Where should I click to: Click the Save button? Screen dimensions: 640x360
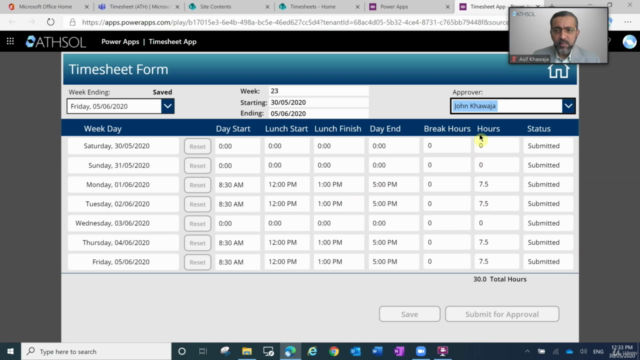point(409,314)
